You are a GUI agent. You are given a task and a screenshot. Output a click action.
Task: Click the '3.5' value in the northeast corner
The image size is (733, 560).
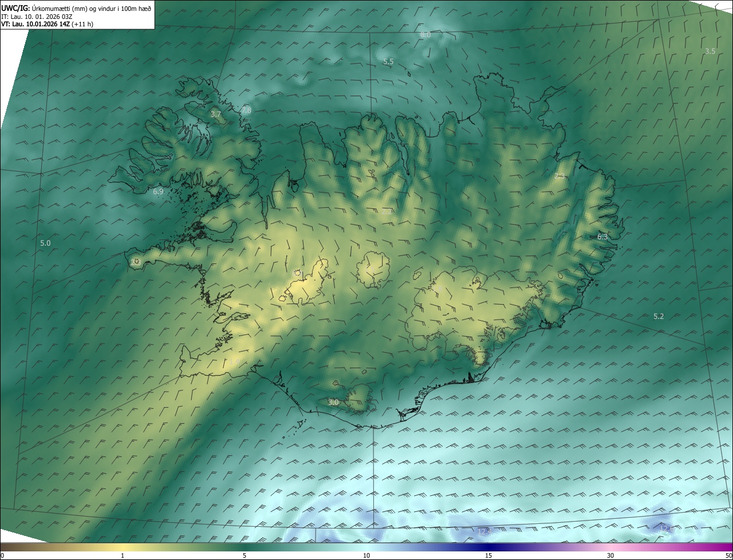pyautogui.click(x=710, y=52)
